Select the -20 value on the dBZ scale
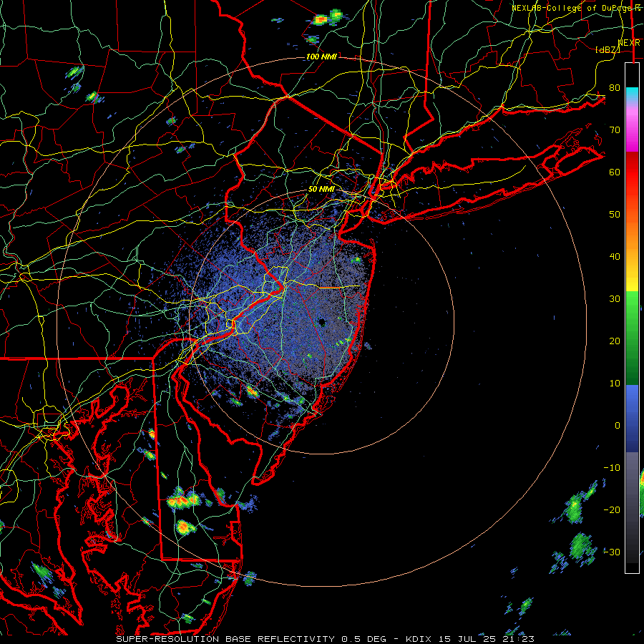The width and height of the screenshot is (644, 644). point(612,509)
